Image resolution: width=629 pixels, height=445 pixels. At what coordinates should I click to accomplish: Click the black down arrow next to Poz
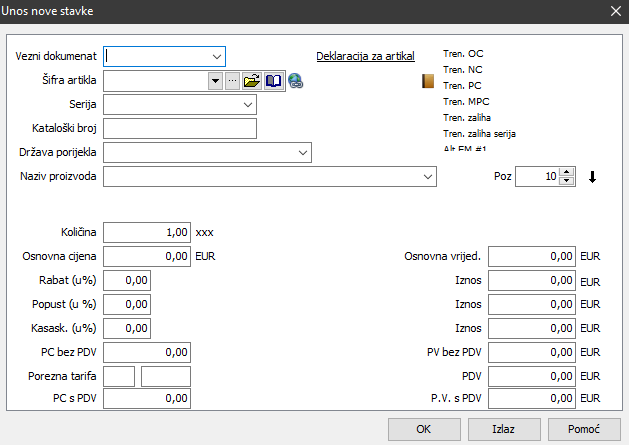coord(592,177)
